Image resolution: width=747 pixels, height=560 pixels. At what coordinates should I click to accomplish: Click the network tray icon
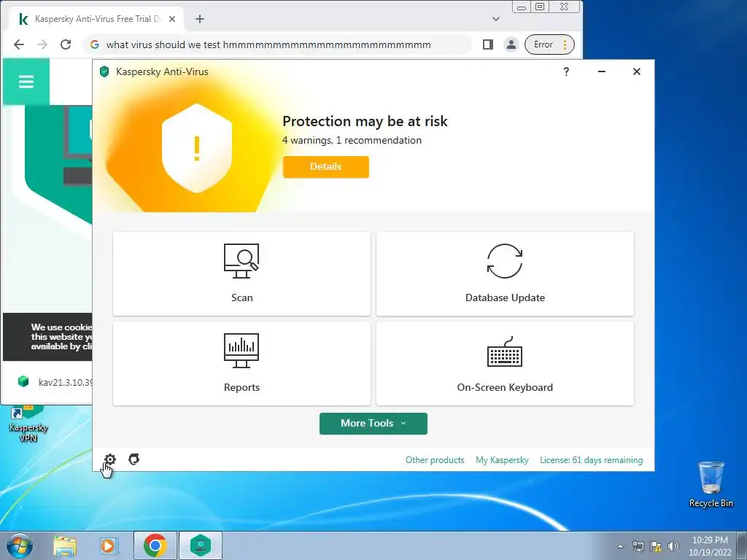(x=638, y=546)
